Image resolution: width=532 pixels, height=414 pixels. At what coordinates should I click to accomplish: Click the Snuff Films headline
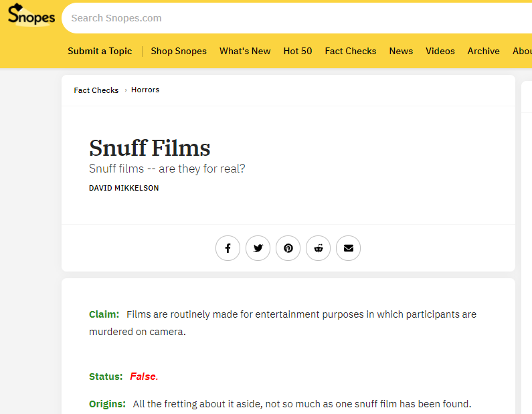pos(150,148)
